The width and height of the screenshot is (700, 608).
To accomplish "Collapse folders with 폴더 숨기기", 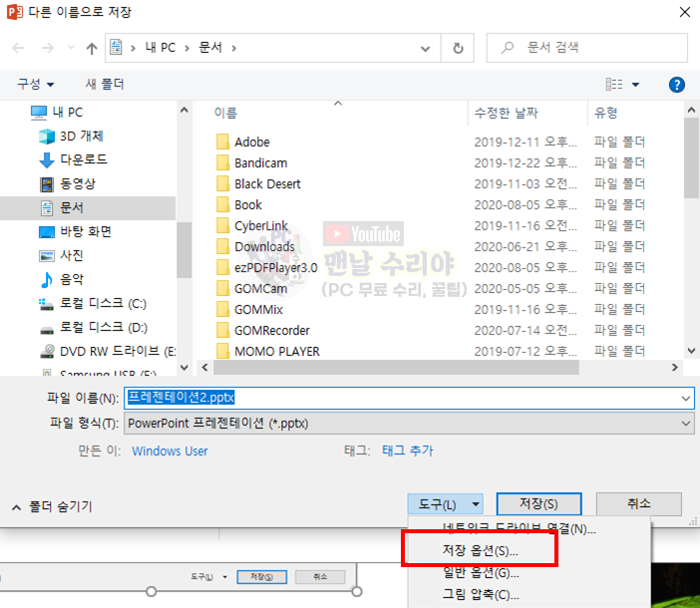I will coord(52,506).
